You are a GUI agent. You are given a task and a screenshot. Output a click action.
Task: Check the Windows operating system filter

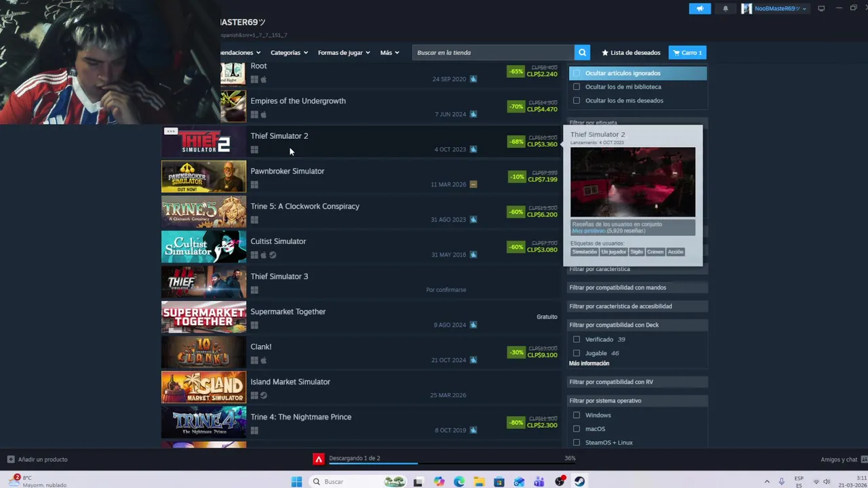point(576,415)
